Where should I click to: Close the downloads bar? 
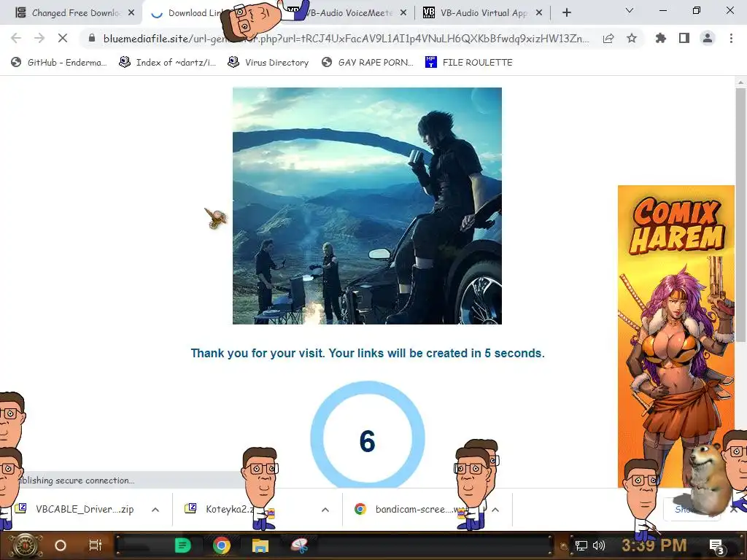tap(734, 509)
